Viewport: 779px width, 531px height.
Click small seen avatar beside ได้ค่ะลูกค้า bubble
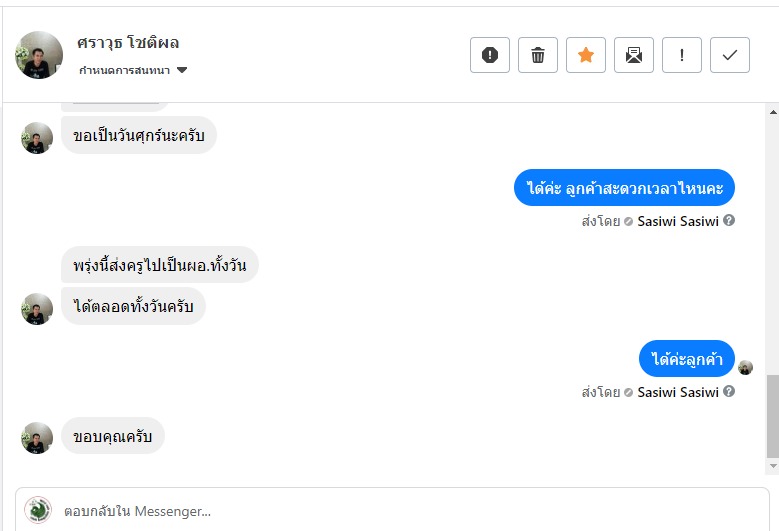[745, 367]
